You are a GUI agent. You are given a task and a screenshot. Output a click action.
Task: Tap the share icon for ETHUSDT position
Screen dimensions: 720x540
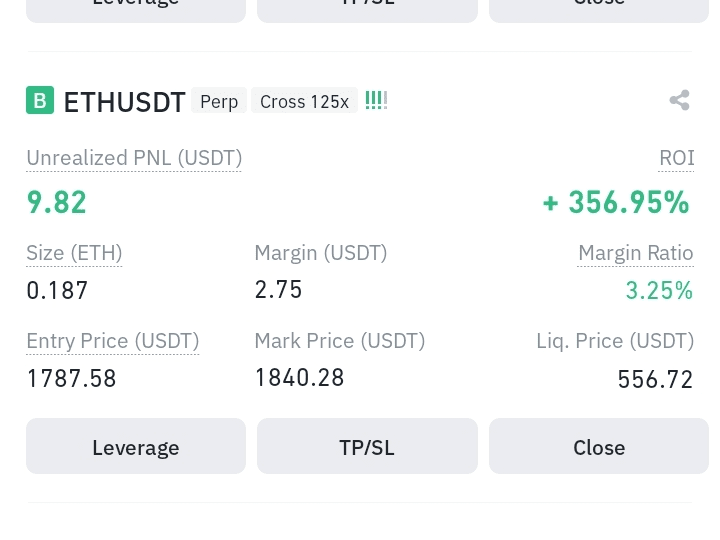tap(680, 100)
